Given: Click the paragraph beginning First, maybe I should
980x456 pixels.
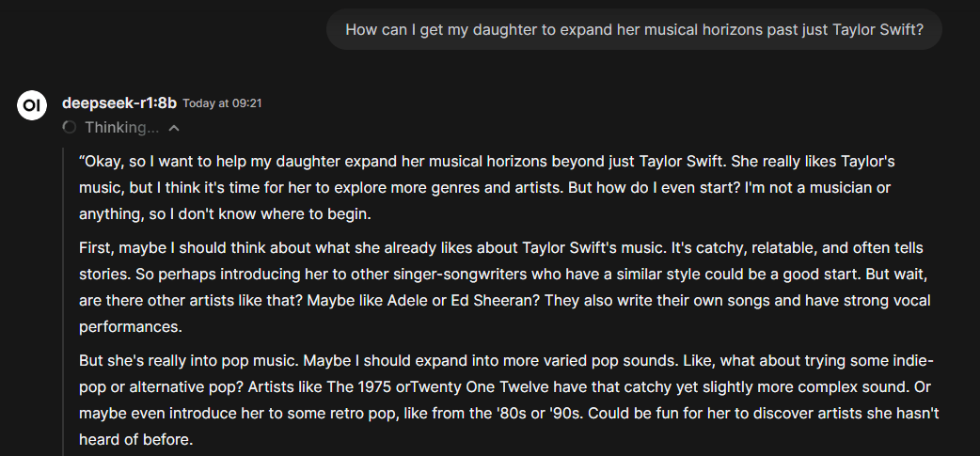Looking at the screenshot, I should pyautogui.click(x=505, y=288).
